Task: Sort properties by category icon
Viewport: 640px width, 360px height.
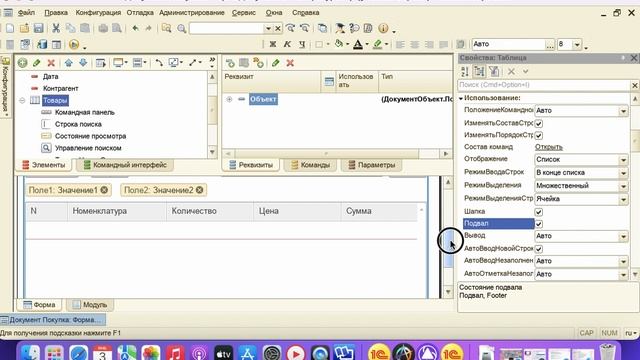Action: [479, 71]
